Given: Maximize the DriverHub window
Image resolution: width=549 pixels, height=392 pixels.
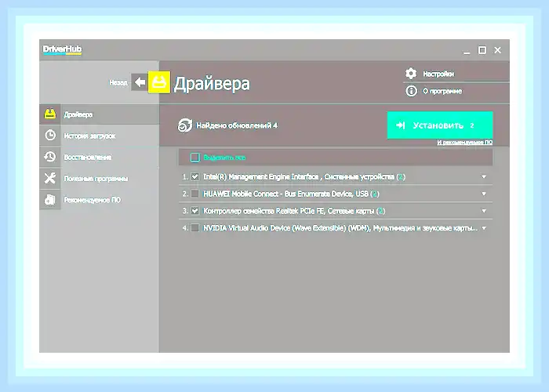Looking at the screenshot, I should [x=482, y=50].
